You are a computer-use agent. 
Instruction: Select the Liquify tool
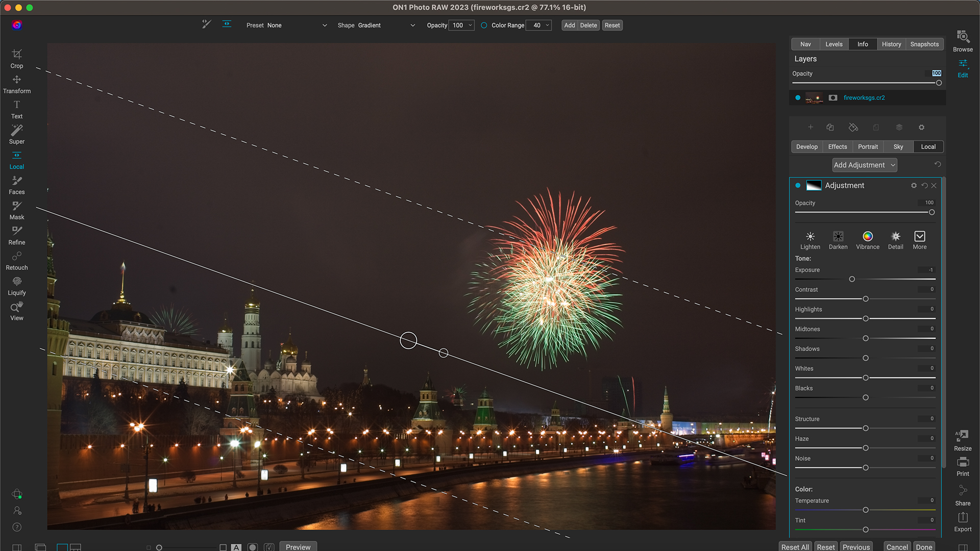pos(17,284)
